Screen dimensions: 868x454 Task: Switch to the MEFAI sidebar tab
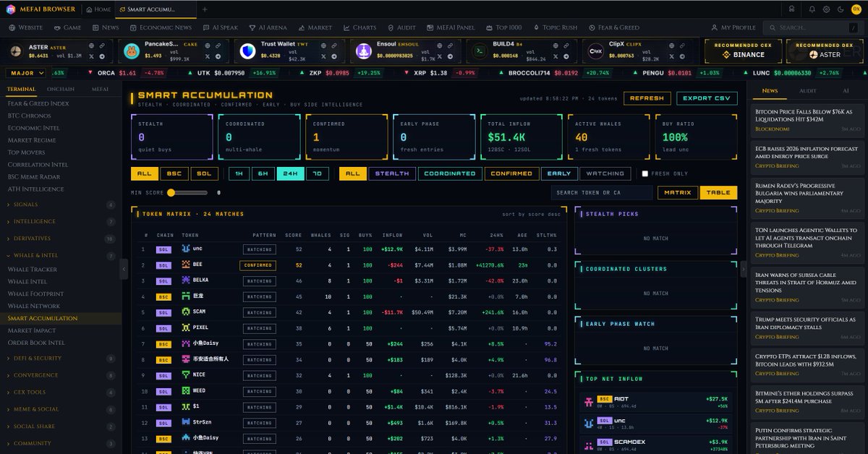point(101,89)
